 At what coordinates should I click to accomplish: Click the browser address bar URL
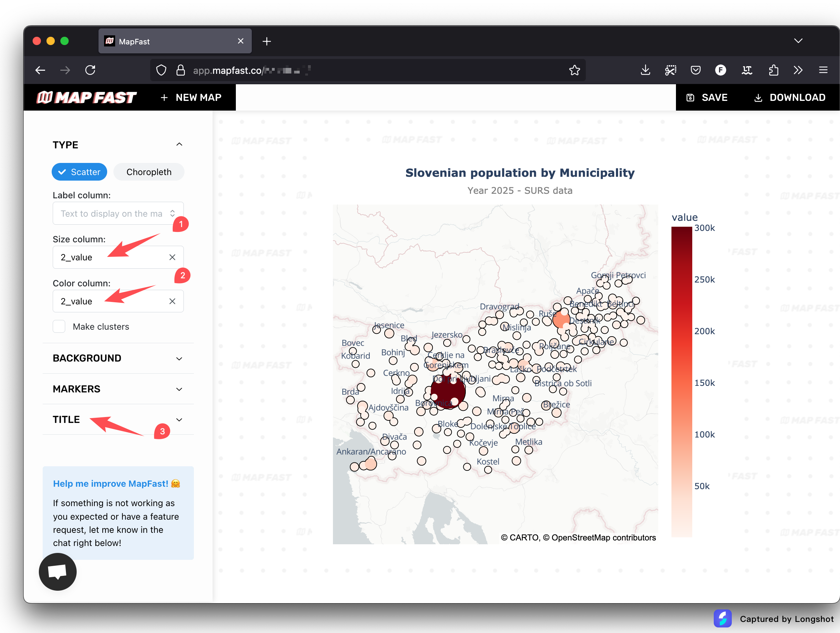click(x=252, y=70)
